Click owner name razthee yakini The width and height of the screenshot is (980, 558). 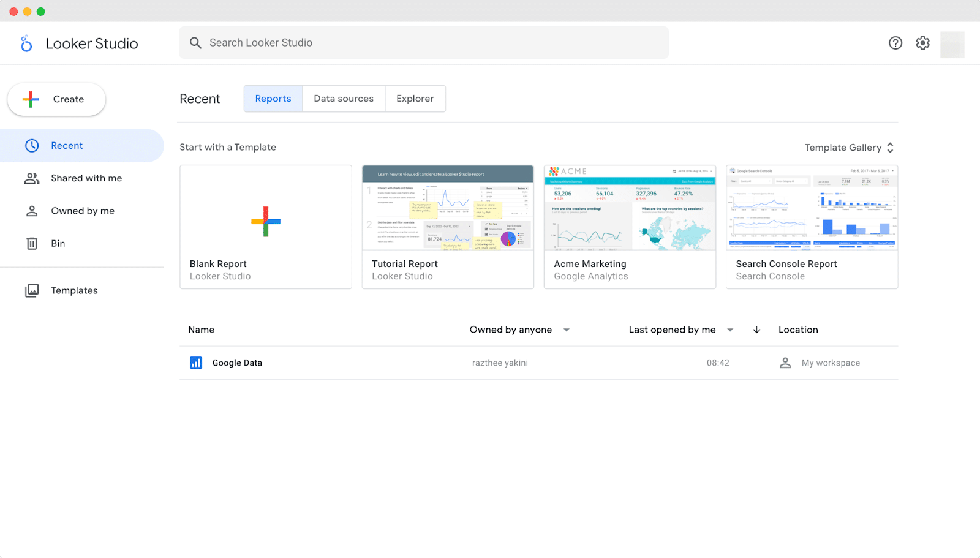500,363
